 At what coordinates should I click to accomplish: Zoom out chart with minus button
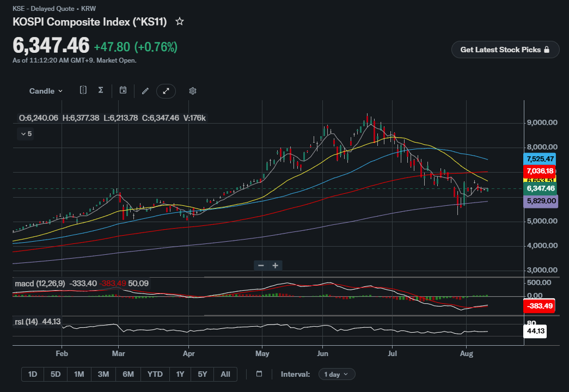[x=261, y=266]
